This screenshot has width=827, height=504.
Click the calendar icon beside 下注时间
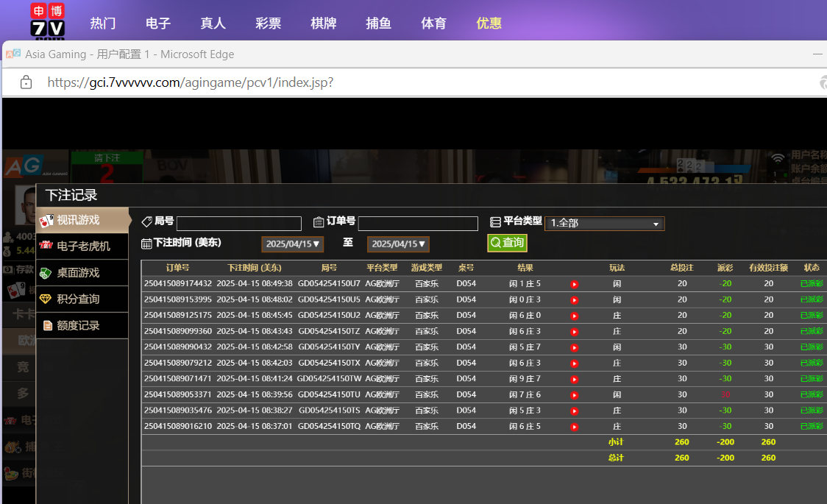tap(146, 244)
